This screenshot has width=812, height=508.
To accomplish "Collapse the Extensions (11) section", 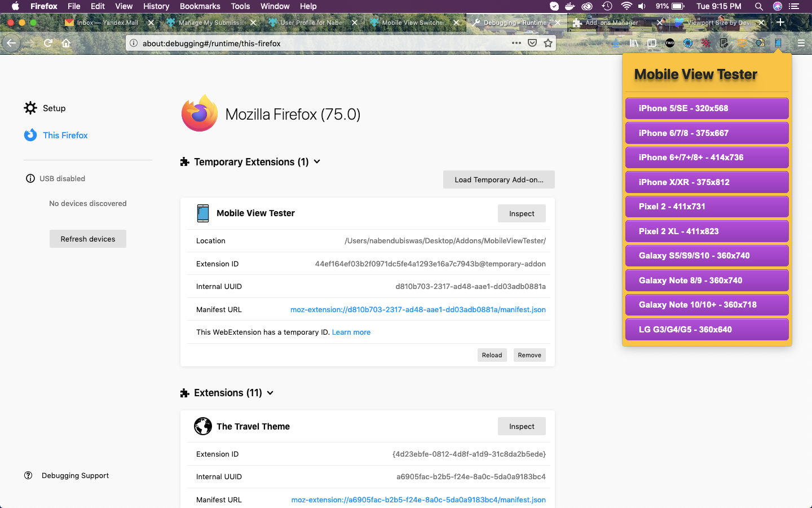I will (x=270, y=393).
